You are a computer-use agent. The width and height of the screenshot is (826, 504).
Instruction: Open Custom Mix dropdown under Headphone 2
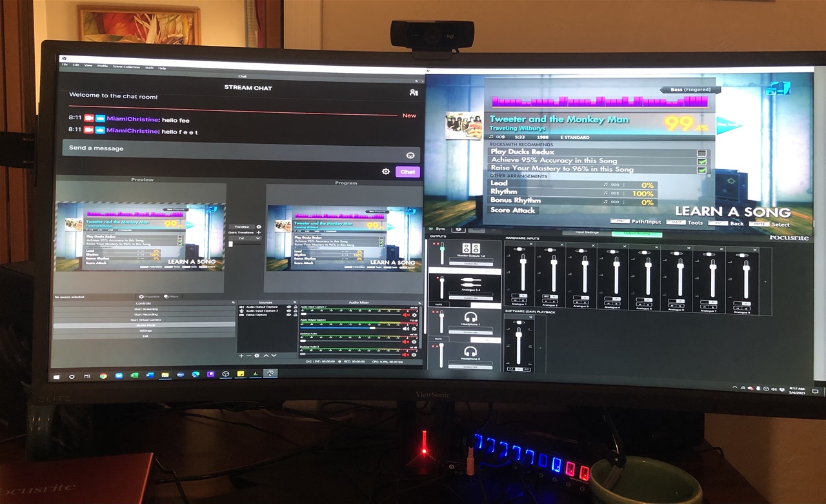(x=471, y=367)
